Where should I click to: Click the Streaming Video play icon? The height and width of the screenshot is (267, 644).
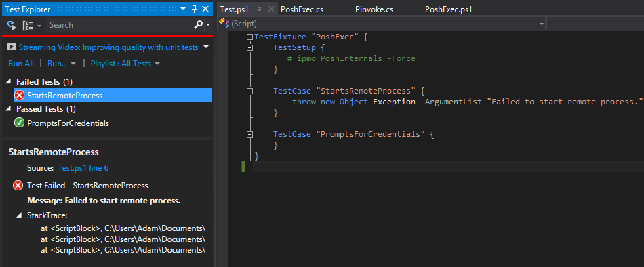coord(12,47)
